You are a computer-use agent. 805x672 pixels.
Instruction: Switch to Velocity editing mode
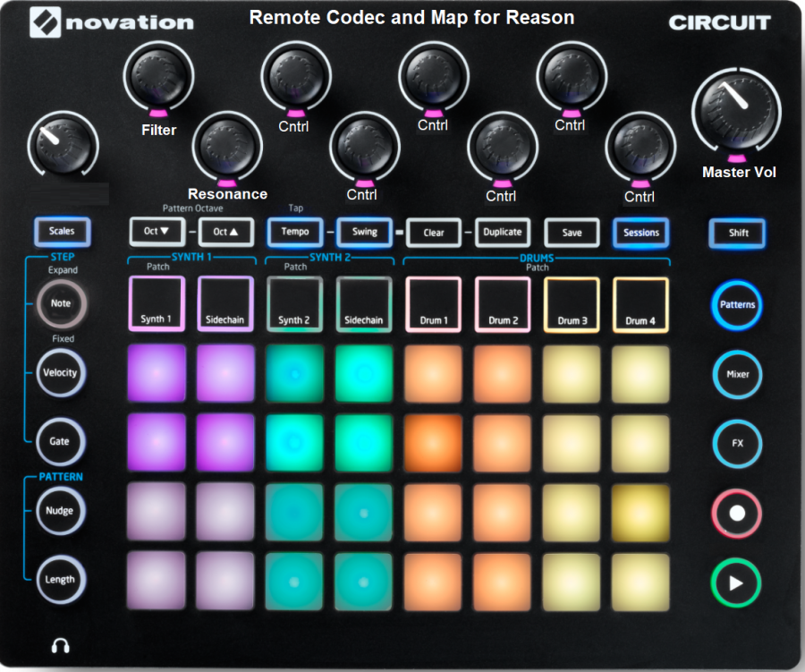[x=60, y=373]
